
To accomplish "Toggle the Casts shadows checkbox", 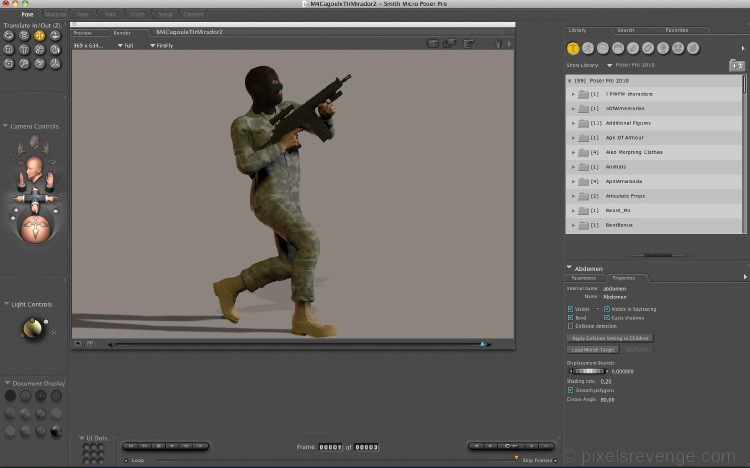I will (607, 318).
